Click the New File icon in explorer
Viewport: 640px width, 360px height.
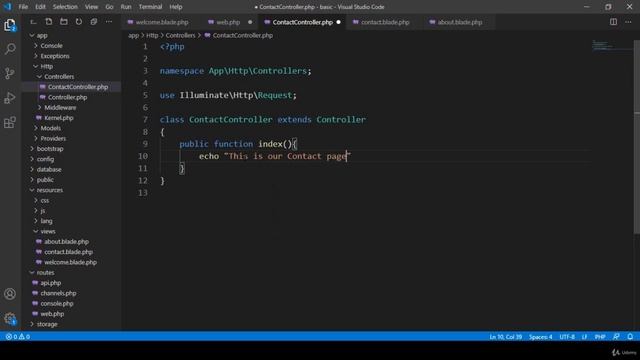click(49, 22)
